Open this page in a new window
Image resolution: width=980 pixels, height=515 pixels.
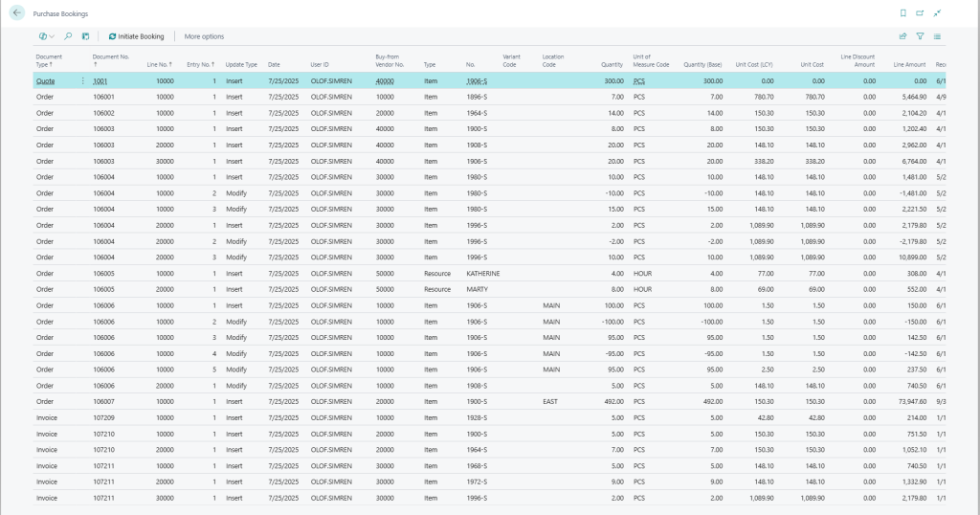tap(920, 13)
